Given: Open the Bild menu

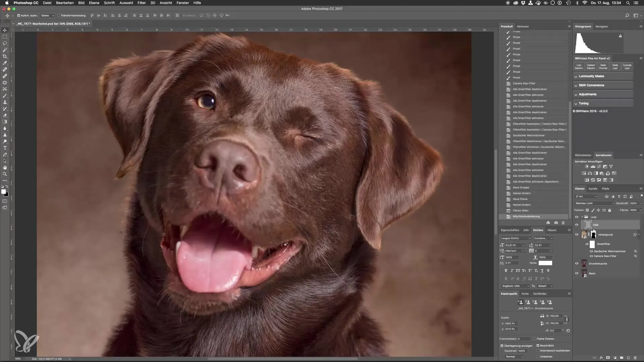Looking at the screenshot, I should click(81, 3).
